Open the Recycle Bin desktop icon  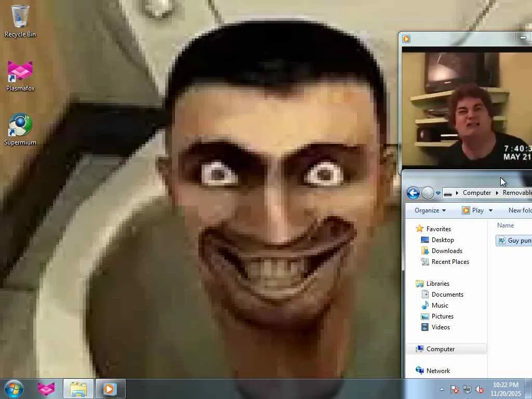[20, 21]
